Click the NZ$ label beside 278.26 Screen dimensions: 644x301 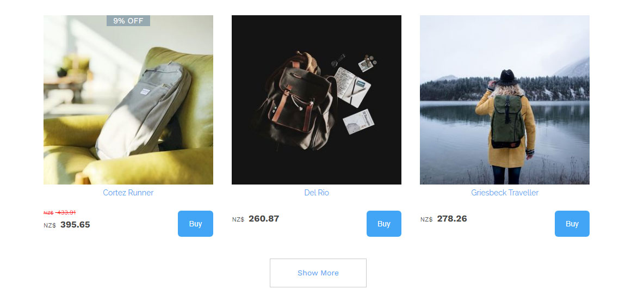point(426,219)
